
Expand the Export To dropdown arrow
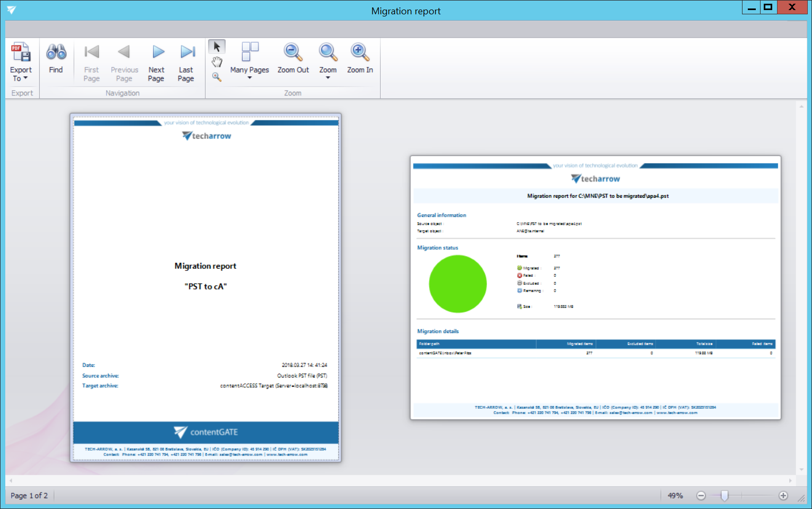coord(25,78)
